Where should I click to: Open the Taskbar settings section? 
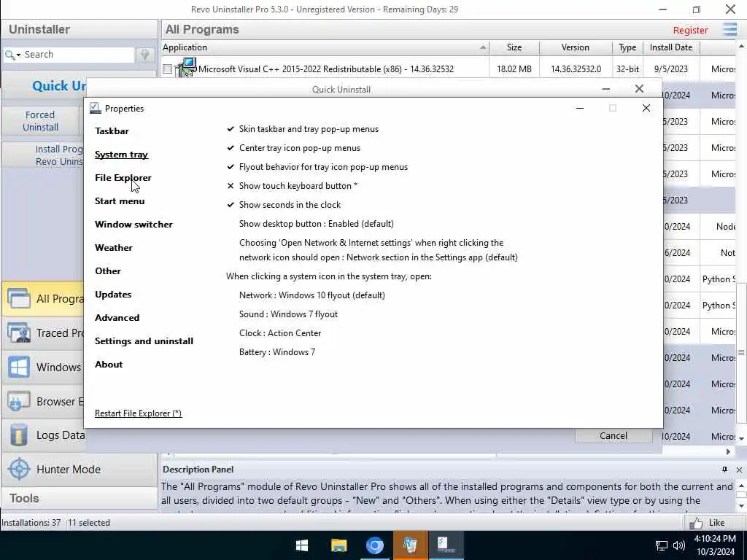[112, 131]
